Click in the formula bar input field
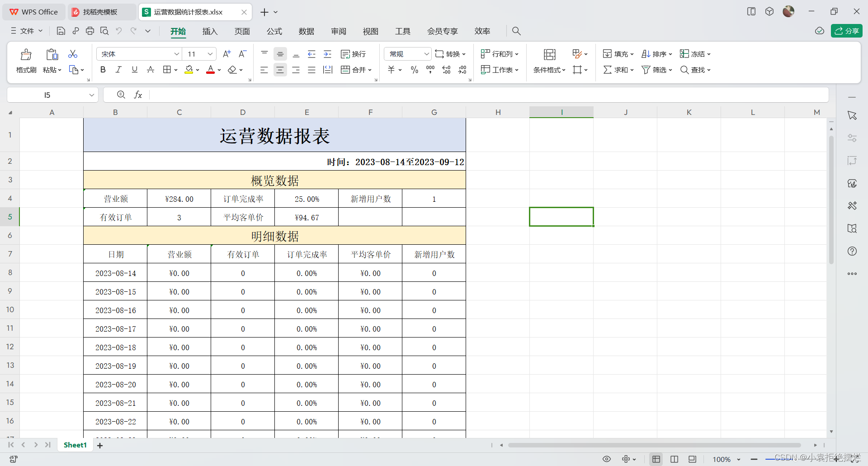 [x=488, y=95]
